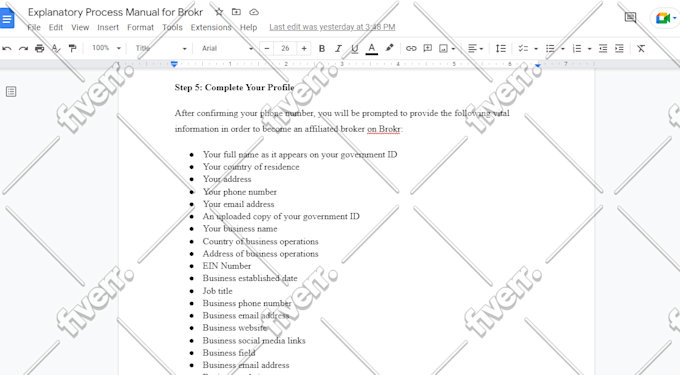Image resolution: width=680 pixels, height=375 pixels.
Task: Click the right indent ruler marker
Action: (538, 65)
